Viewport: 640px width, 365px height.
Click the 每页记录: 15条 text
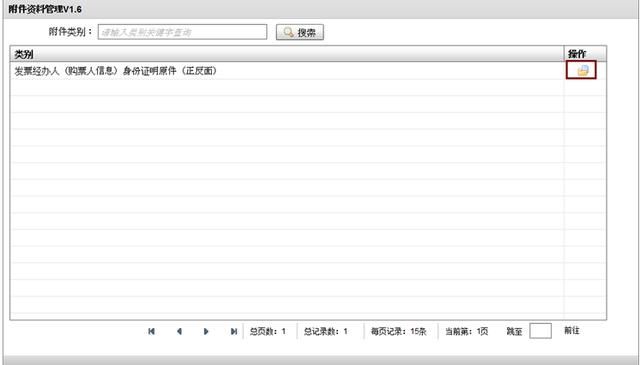point(398,331)
